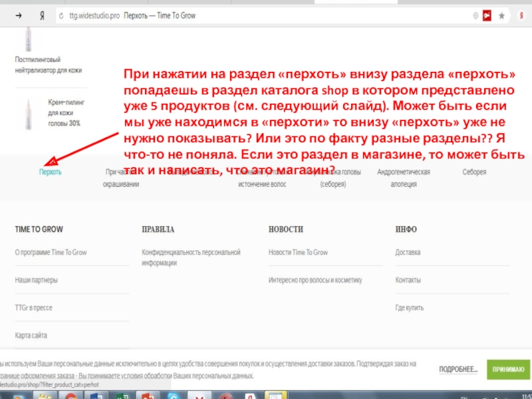The image size is (532, 399).
Task: Reload page via the address bar refresh icon
Action: [61, 16]
